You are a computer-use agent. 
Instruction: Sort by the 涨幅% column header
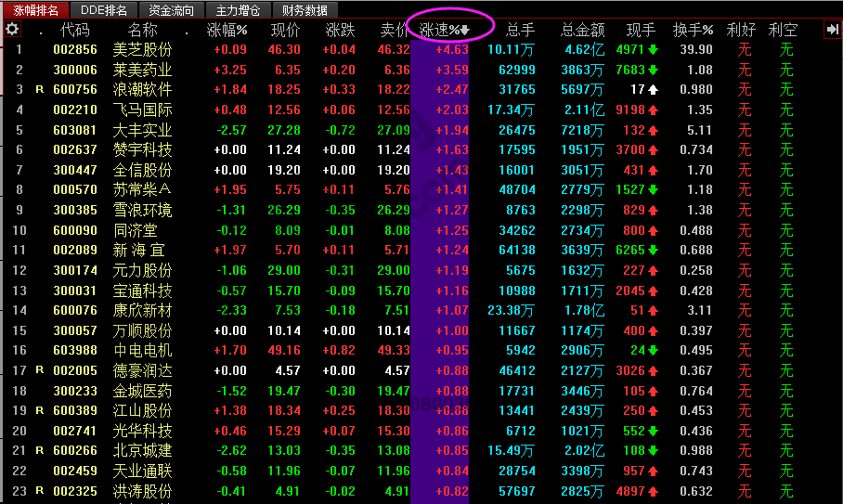click(x=227, y=31)
